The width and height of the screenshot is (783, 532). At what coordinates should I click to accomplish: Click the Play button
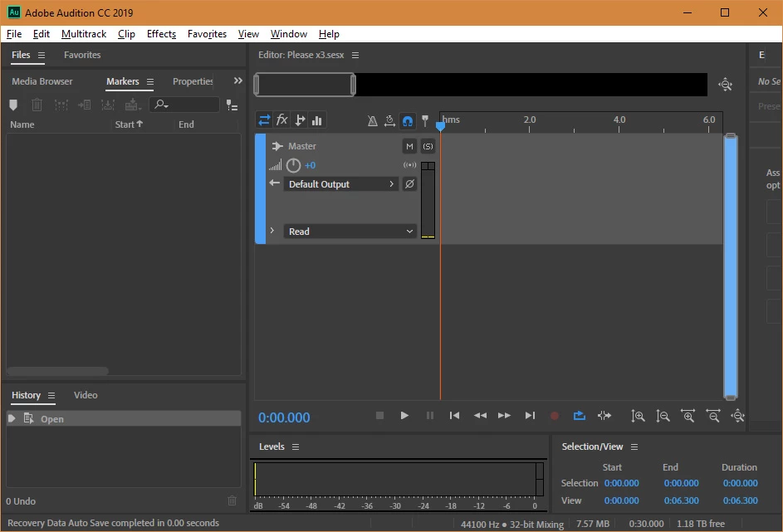click(404, 415)
